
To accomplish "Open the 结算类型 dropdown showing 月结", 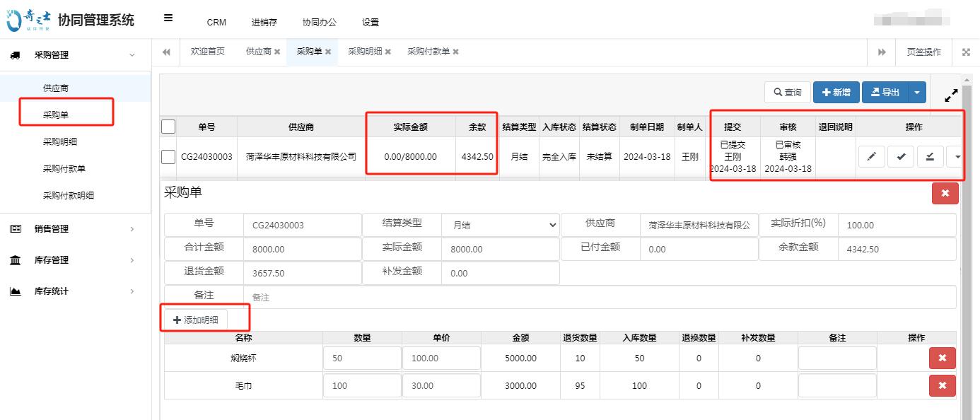I will click(x=500, y=224).
